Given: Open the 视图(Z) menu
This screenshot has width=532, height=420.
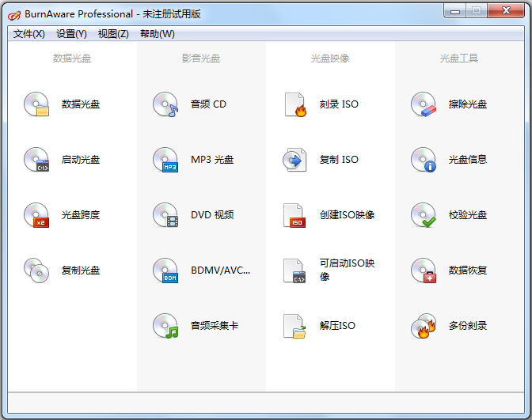Looking at the screenshot, I should tap(113, 34).
